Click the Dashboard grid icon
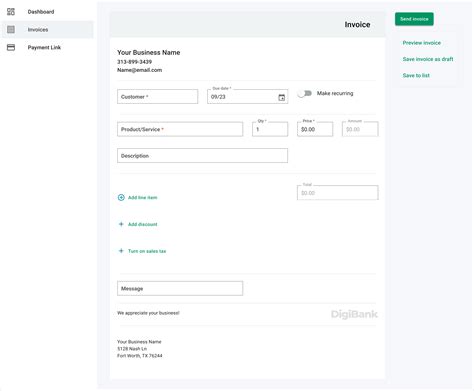The image size is (474, 391). pos(11,12)
